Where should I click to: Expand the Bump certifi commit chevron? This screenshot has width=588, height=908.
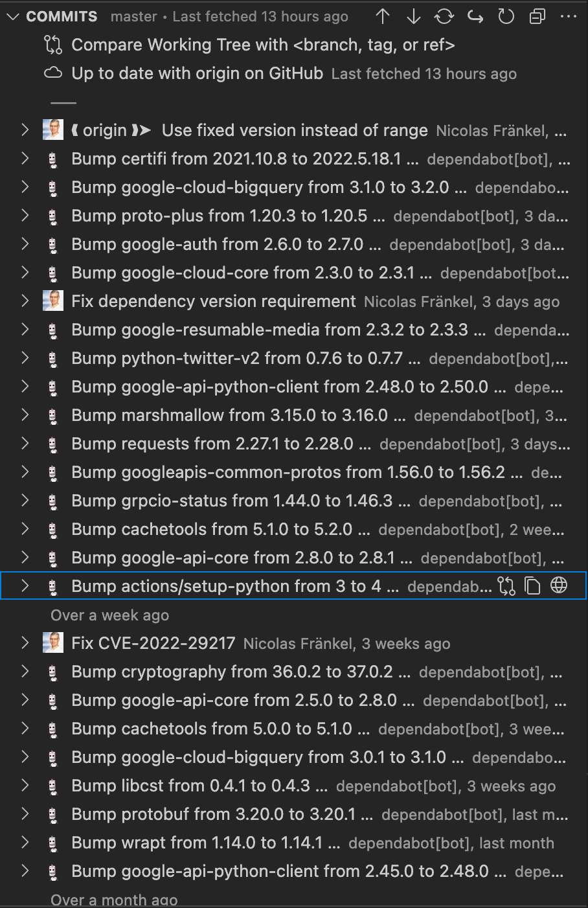point(25,159)
